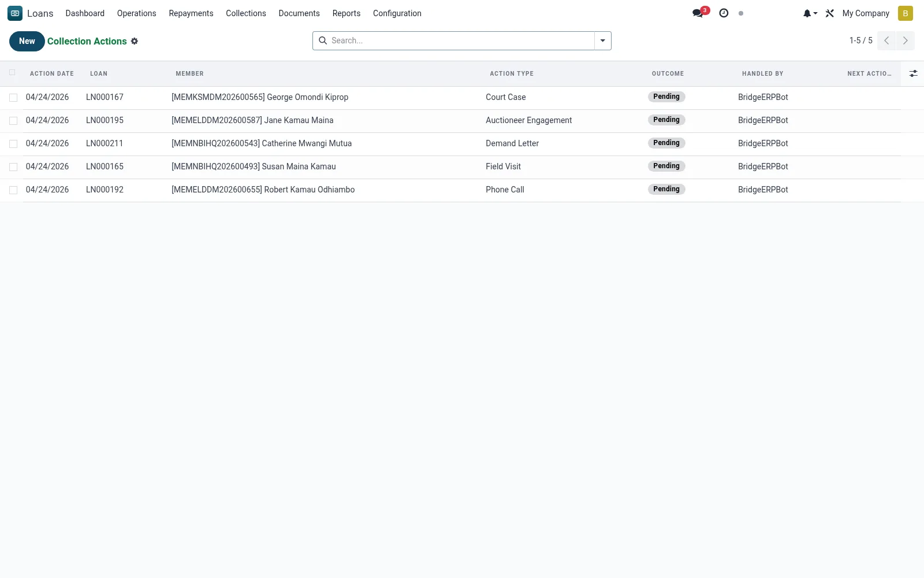Open the notification bell menu
924x578 pixels.
point(810,13)
